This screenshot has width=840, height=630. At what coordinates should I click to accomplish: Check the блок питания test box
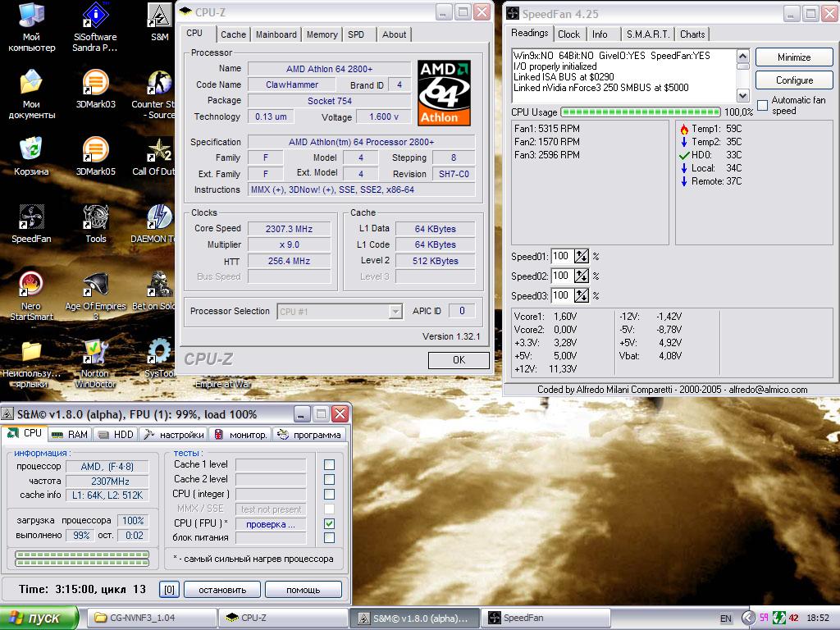pos(330,537)
